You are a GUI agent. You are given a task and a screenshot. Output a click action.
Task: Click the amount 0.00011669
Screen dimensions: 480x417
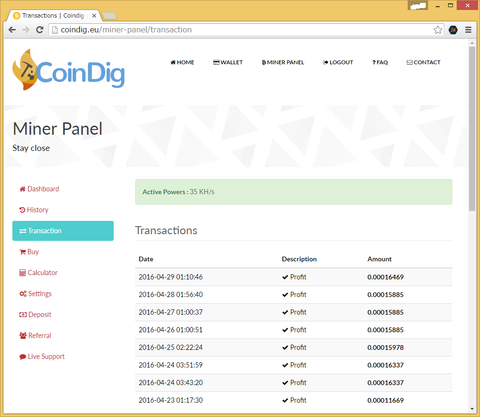385,400
